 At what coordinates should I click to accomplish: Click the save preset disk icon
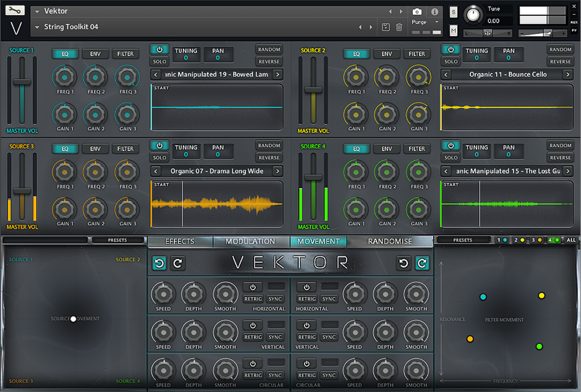pos(386,27)
